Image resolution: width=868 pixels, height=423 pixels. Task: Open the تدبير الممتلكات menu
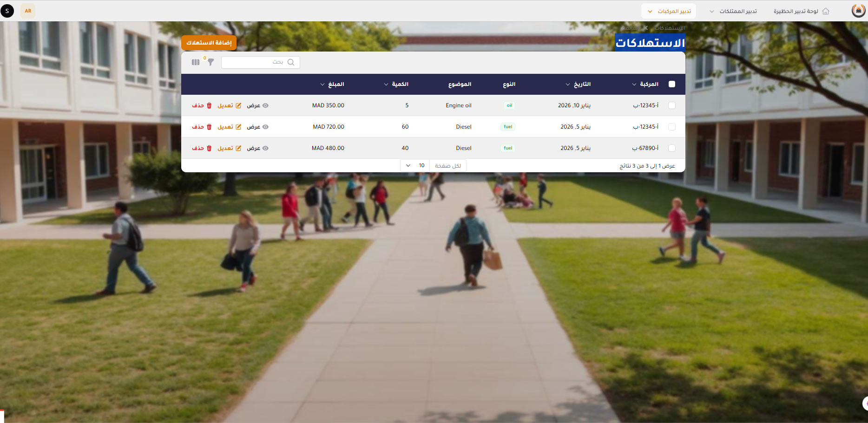(733, 11)
